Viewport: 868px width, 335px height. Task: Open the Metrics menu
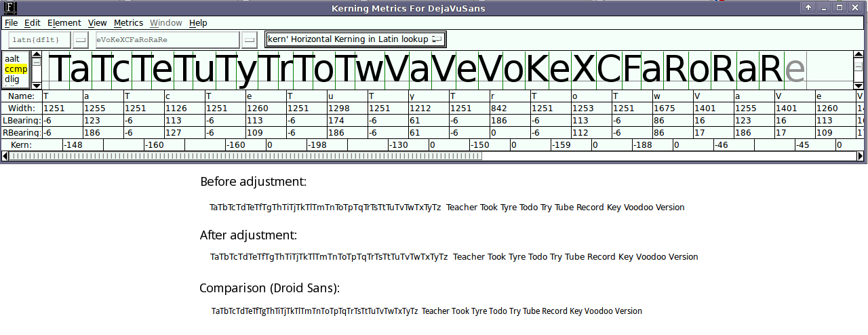[128, 23]
